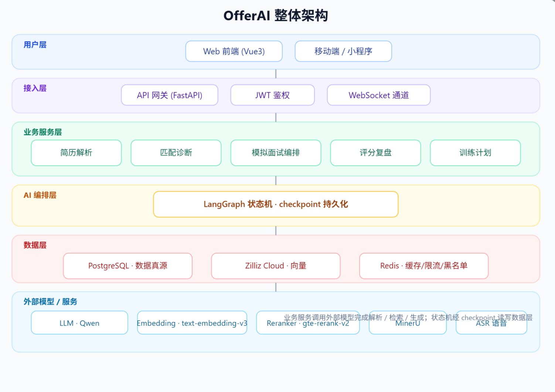Click the LangGraph 状态机 checkpoint box
This screenshot has width=555, height=392.
[x=276, y=204]
